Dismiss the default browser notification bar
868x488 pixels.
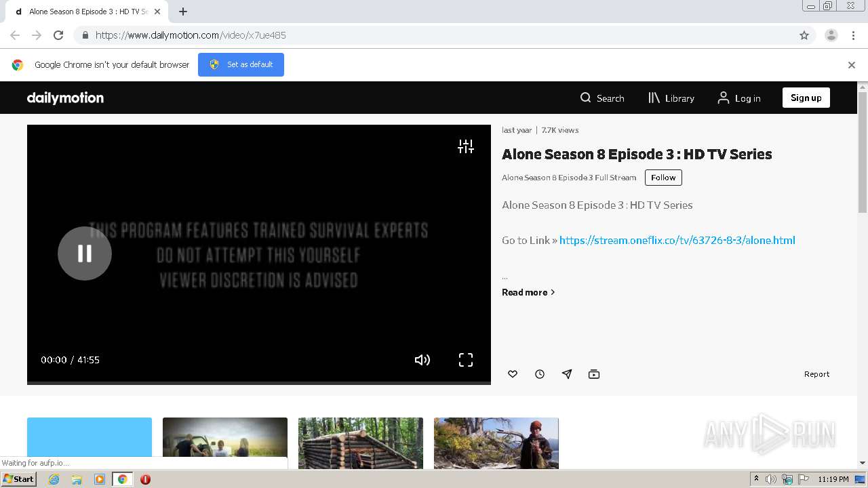point(852,65)
